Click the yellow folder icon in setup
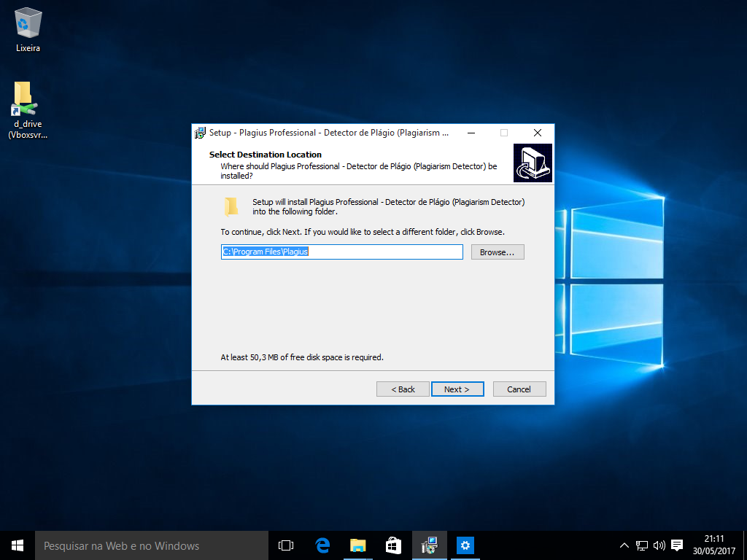 click(231, 206)
